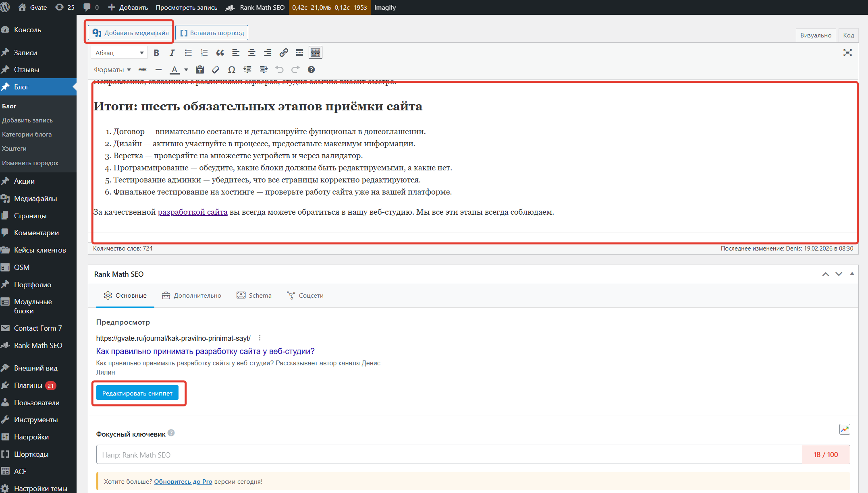The image size is (868, 493).
Task: Open Плагины in the sidebar menu
Action: pyautogui.click(x=28, y=385)
